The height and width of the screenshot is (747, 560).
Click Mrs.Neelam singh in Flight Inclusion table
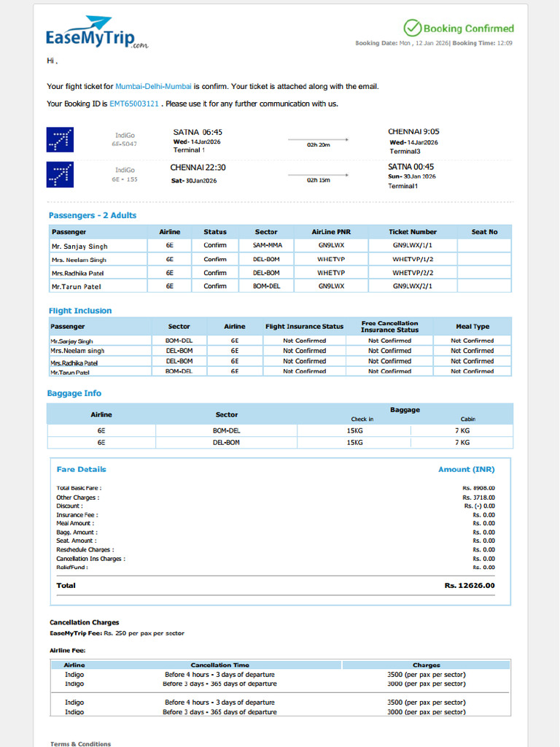pyautogui.click(x=77, y=351)
